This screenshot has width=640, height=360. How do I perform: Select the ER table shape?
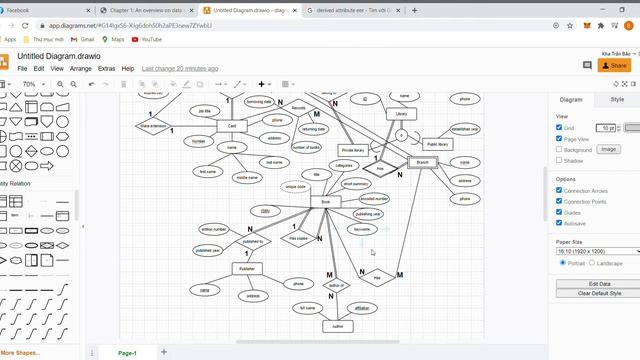pos(16,201)
